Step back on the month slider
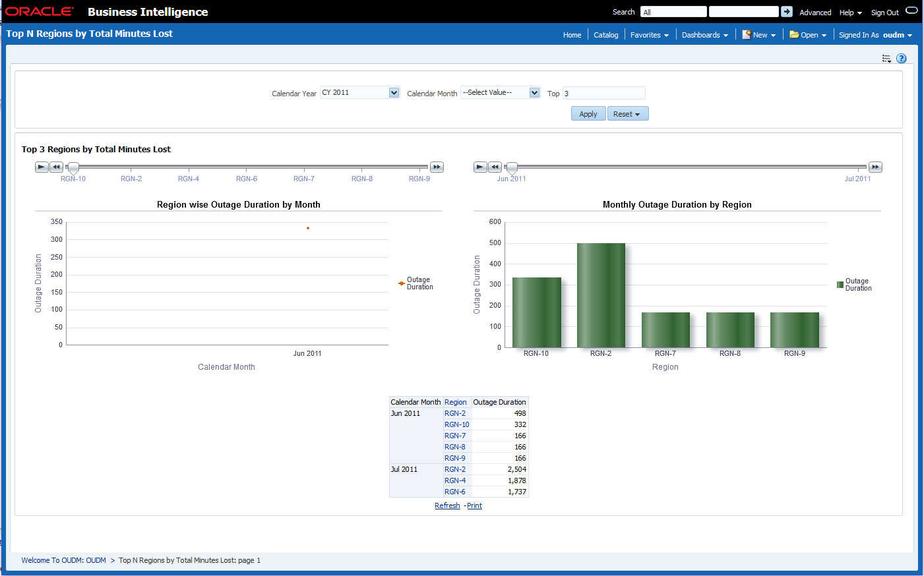924x576 pixels. click(x=495, y=167)
